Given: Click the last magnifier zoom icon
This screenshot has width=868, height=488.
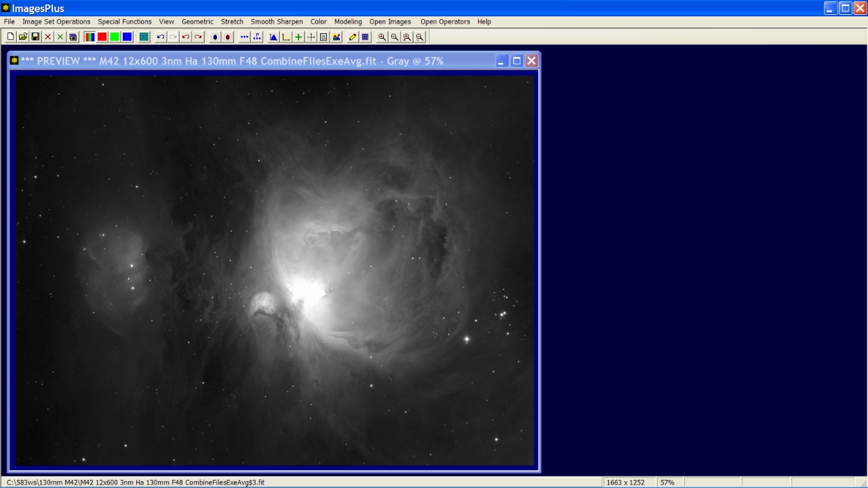Looking at the screenshot, I should 420,37.
